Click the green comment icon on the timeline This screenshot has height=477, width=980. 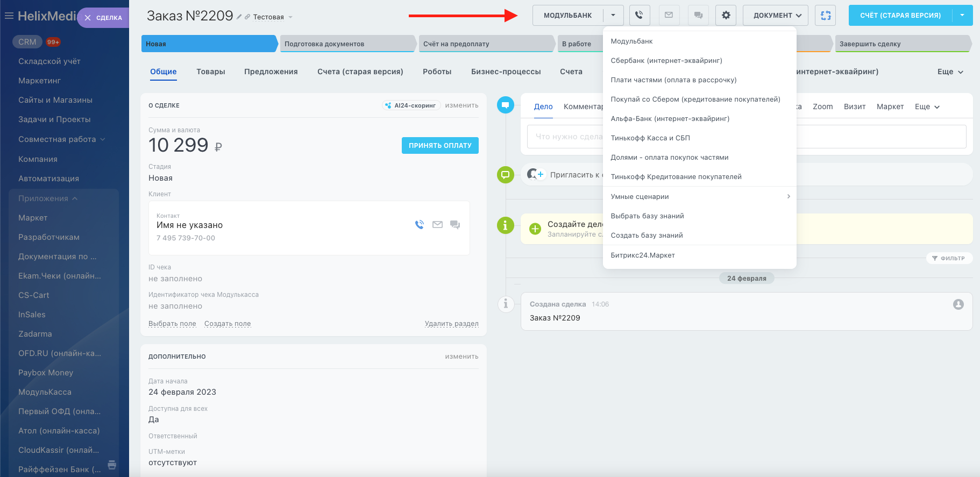[506, 175]
